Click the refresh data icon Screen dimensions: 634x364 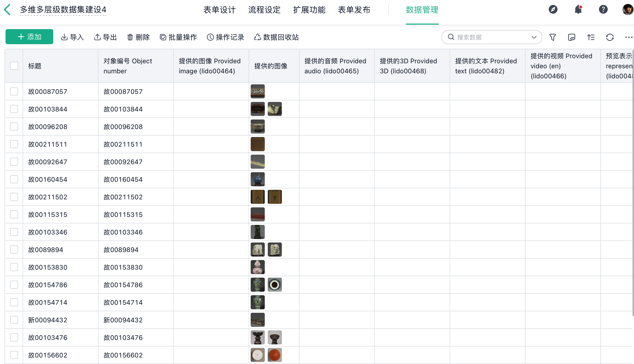(x=610, y=37)
